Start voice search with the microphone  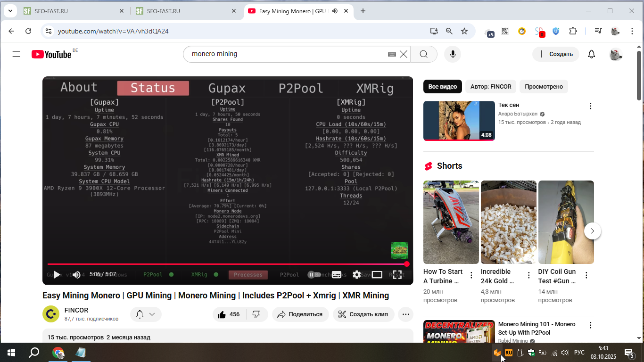453,54
